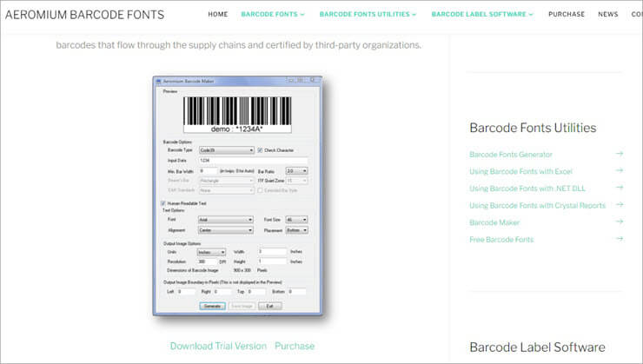This screenshot has width=643, height=364.
Task: Open the Alignment dropdown
Action: point(226,230)
